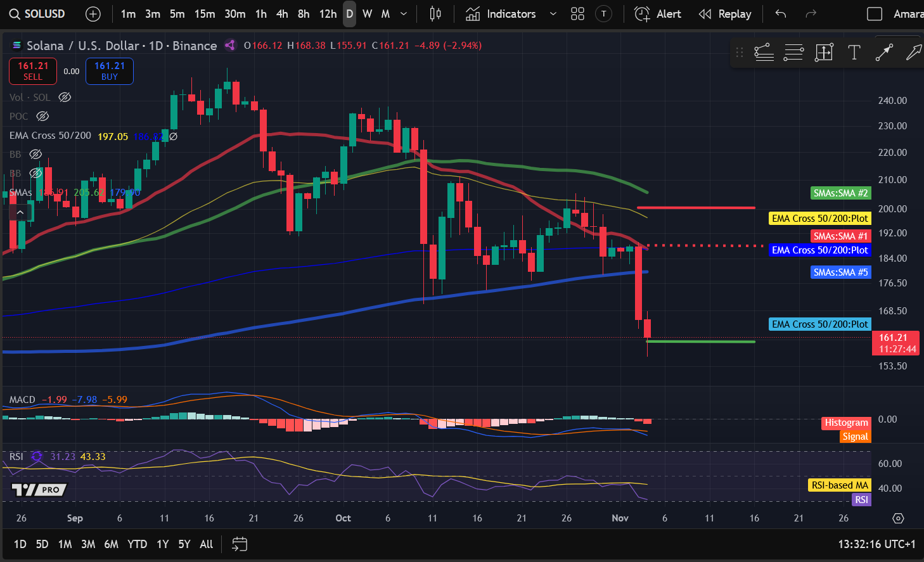Select the Arrow drawing tool
This screenshot has height=562, width=924.
tap(914, 53)
